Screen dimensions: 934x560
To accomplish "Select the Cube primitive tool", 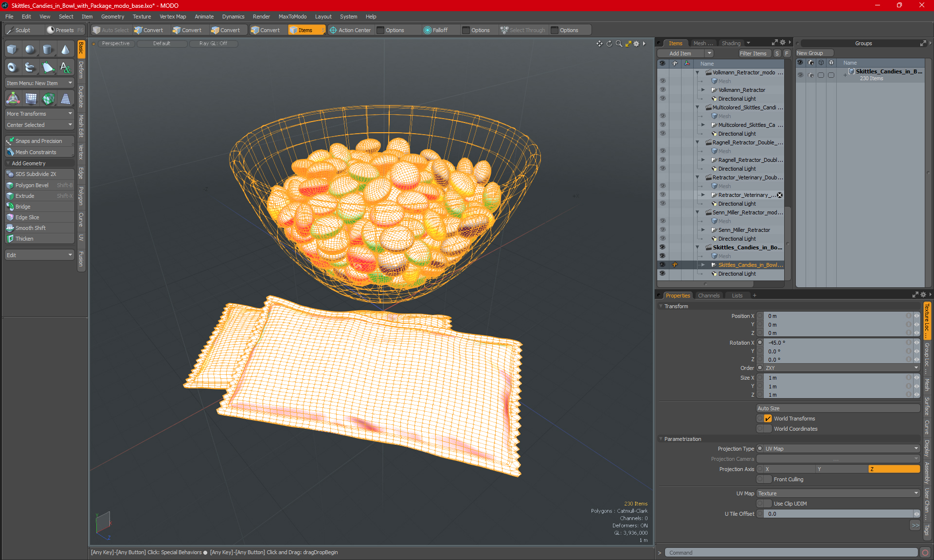I will pyautogui.click(x=12, y=50).
